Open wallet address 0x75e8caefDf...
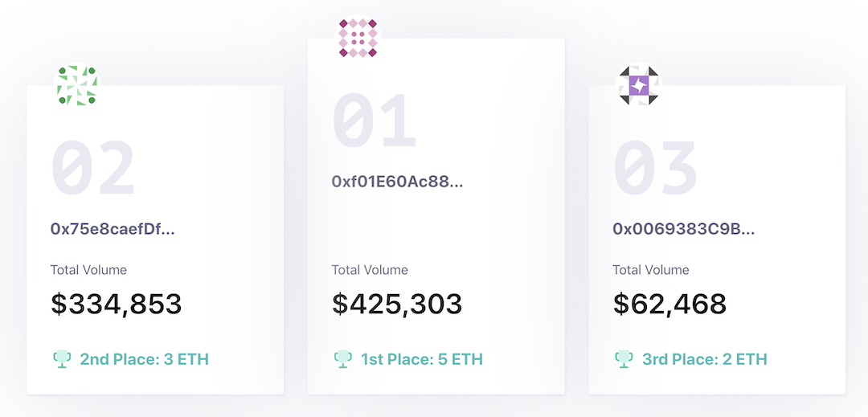Image resolution: width=868 pixels, height=417 pixels. [x=113, y=229]
